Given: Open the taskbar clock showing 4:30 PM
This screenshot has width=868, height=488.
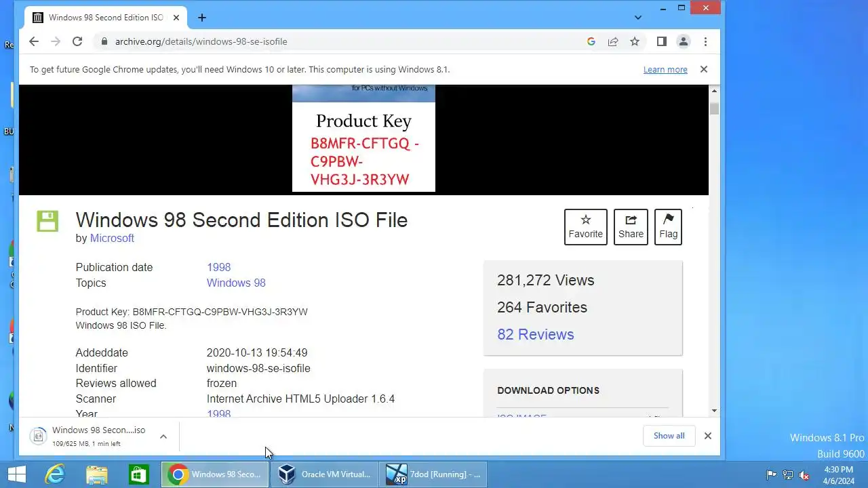Looking at the screenshot, I should coord(839,475).
